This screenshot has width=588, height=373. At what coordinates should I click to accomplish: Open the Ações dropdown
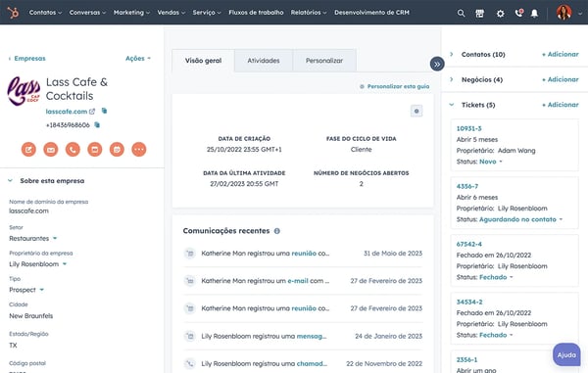(138, 59)
